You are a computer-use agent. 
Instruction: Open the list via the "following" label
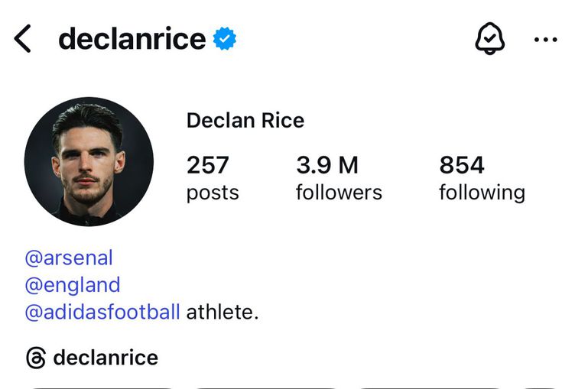482,192
